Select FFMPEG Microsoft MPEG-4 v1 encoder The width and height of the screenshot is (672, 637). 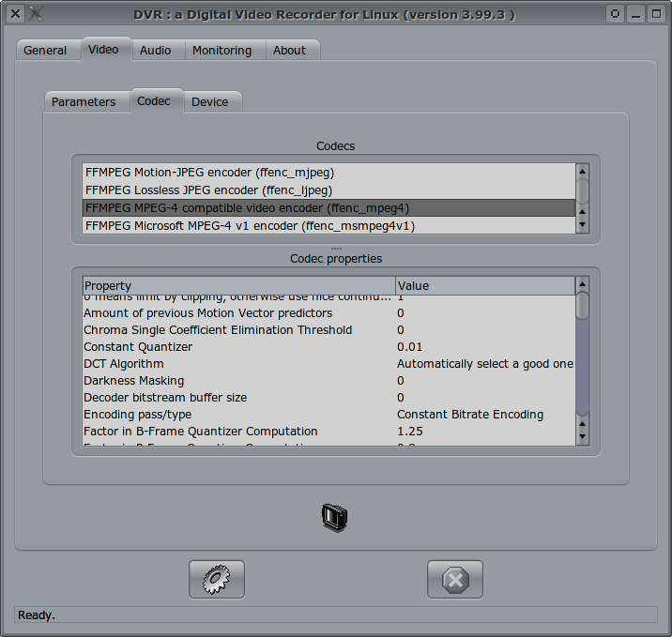click(x=328, y=226)
